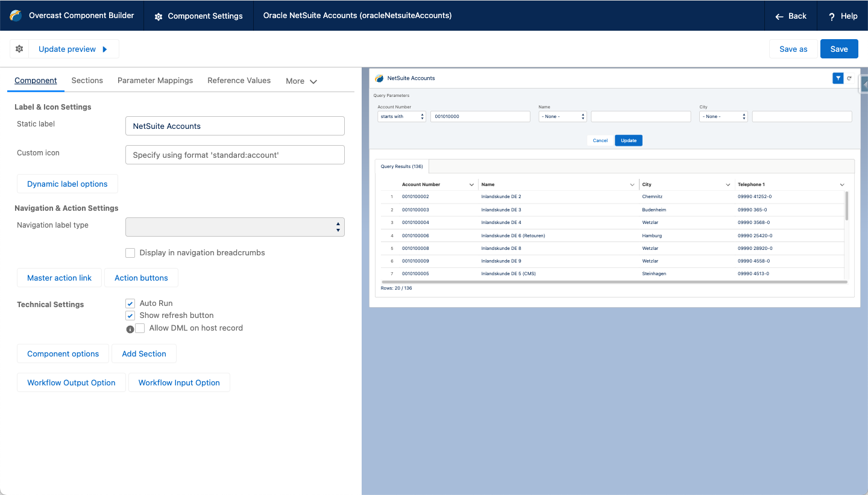Open account link 0010100006

point(415,235)
